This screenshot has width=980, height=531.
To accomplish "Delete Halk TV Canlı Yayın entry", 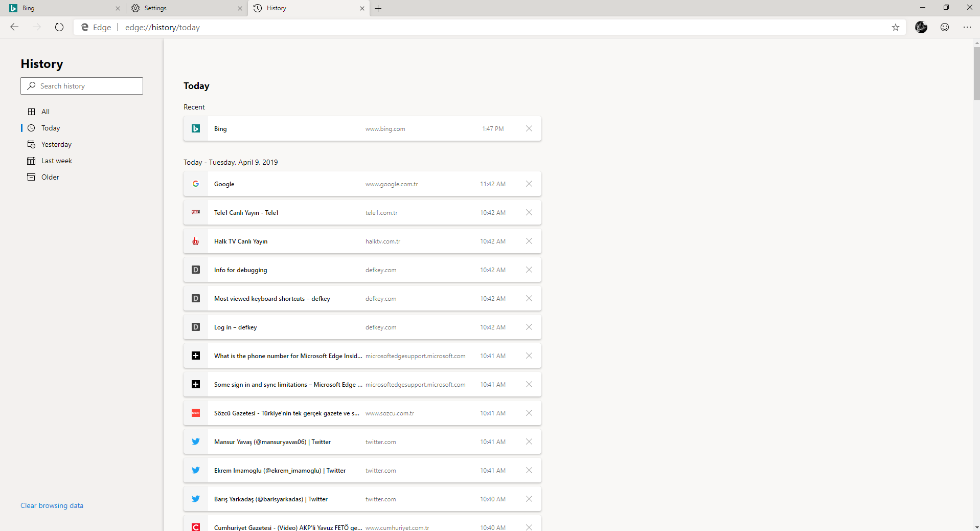I will click(x=529, y=241).
